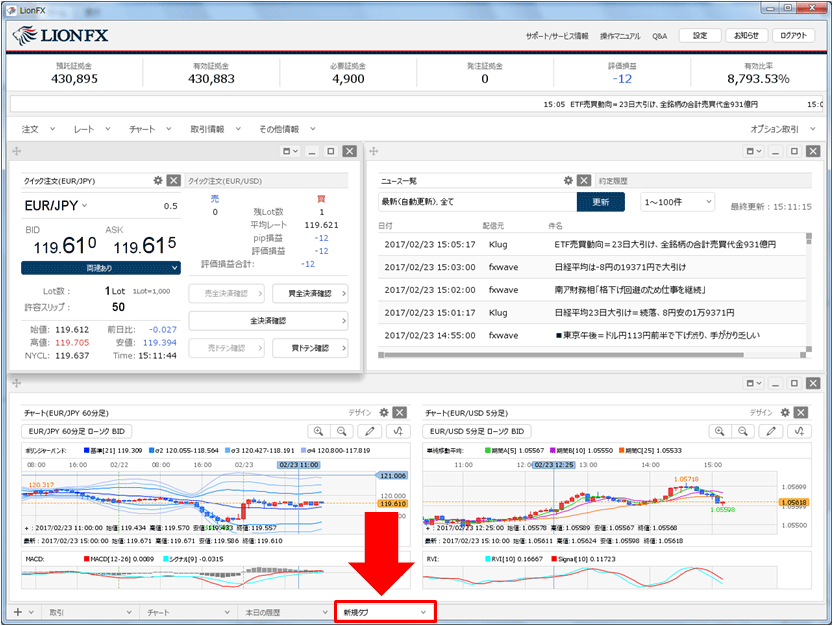This screenshot has width=833, height=626.
Task: Open layout menu icon of chart panel
Action: (x=754, y=383)
